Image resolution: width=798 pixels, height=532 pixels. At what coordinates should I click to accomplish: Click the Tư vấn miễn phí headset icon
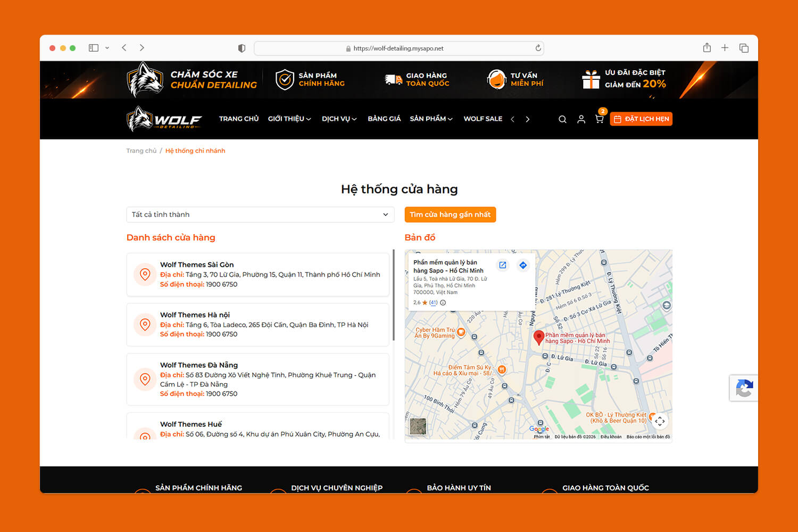(496, 79)
